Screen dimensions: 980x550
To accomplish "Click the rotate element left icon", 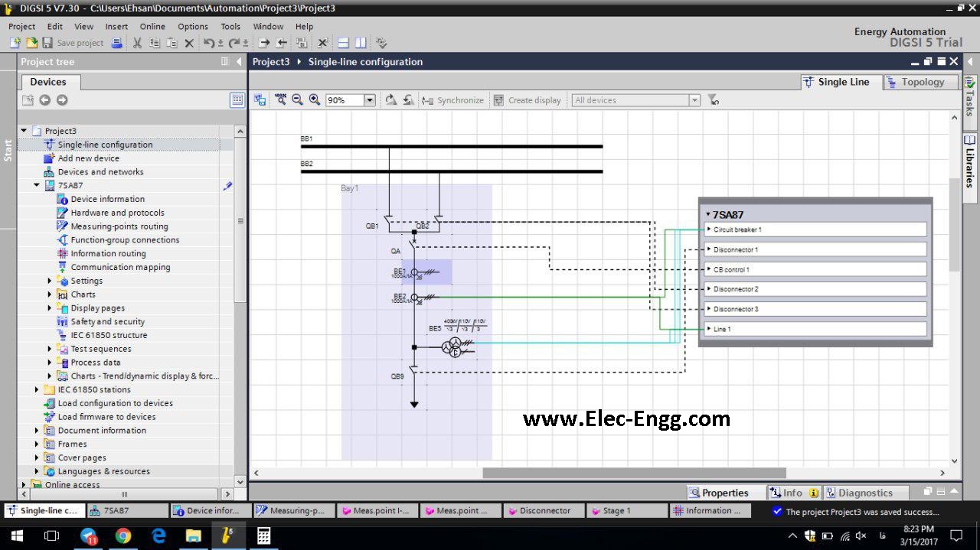I will coord(408,99).
